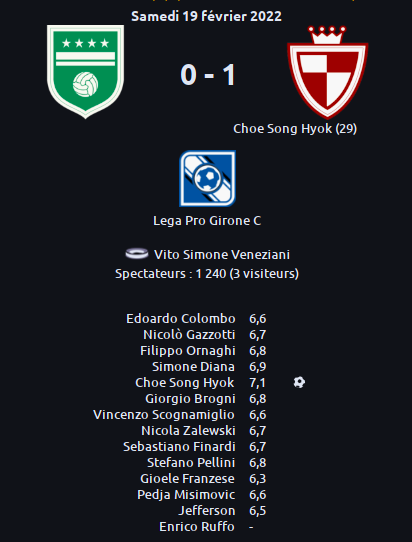Open player Nicolò Gazzotti

click(x=189, y=335)
